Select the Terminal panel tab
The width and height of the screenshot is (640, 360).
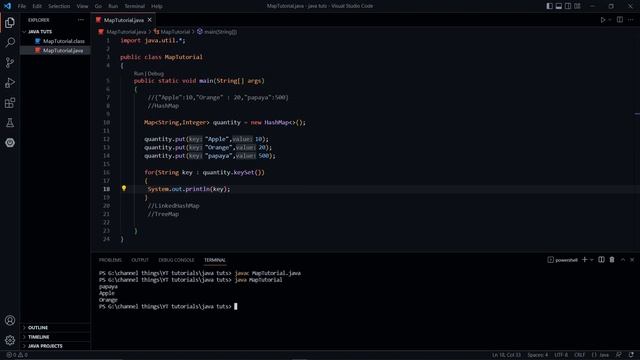click(x=215, y=260)
